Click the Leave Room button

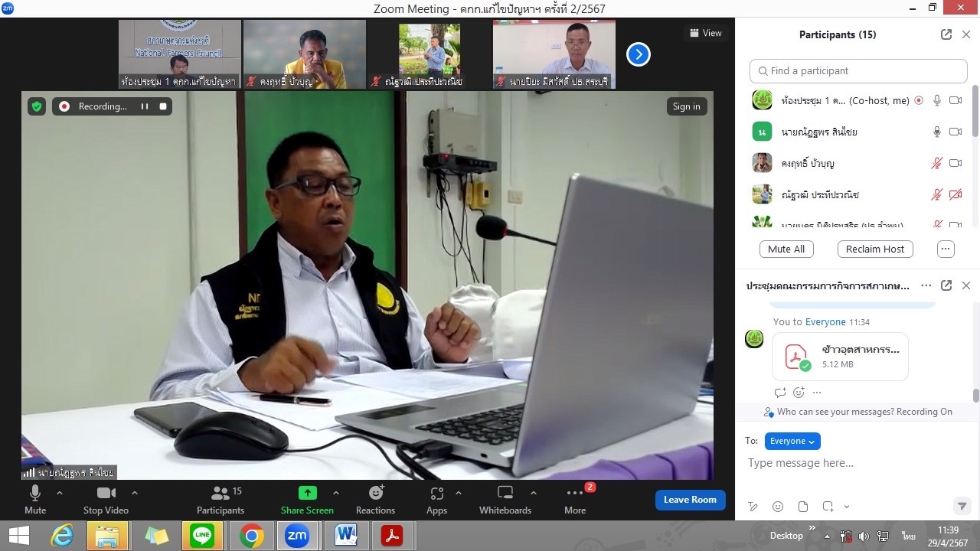(x=690, y=500)
